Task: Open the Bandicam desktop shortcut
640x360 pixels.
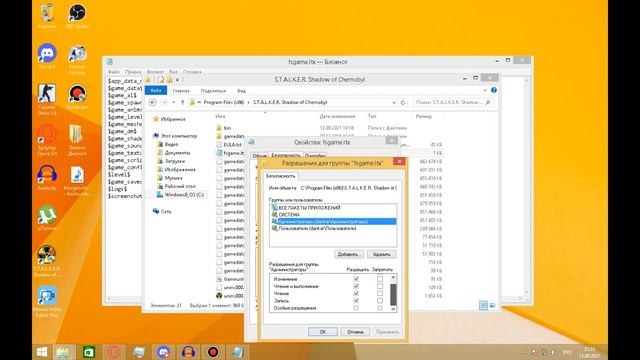Action: (x=77, y=94)
